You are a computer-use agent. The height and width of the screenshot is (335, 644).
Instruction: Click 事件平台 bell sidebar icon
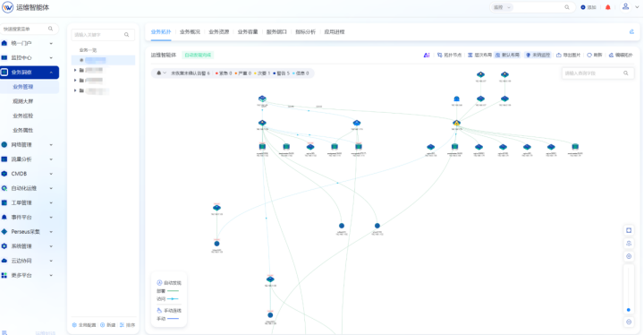click(x=4, y=217)
